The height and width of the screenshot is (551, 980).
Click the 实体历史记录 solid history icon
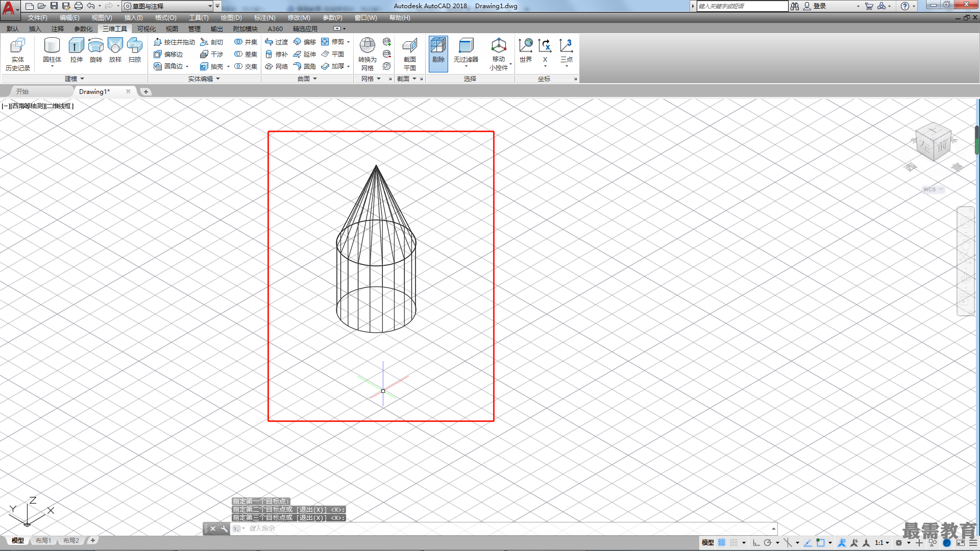click(18, 54)
